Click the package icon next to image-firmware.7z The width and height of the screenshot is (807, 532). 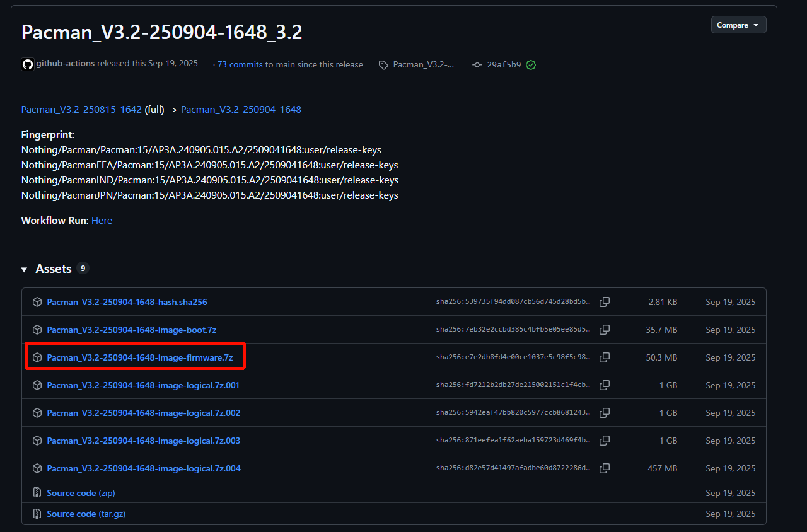click(x=37, y=357)
